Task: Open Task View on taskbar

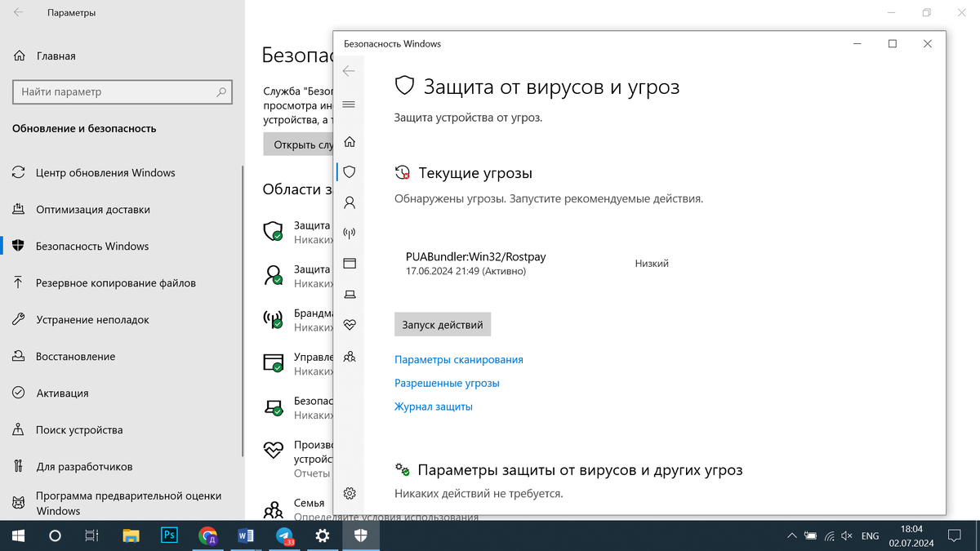Action: pyautogui.click(x=92, y=535)
